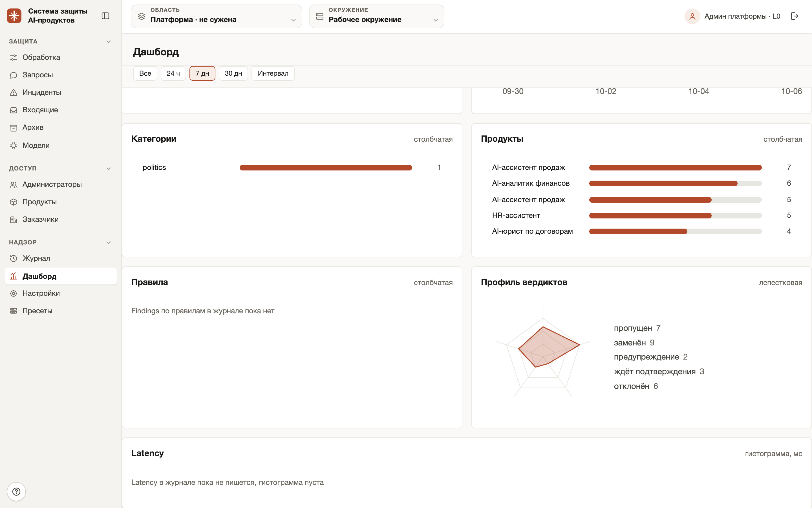Open the Область scope dropdown
Viewport: 812px width, 508px height.
coord(217,16)
